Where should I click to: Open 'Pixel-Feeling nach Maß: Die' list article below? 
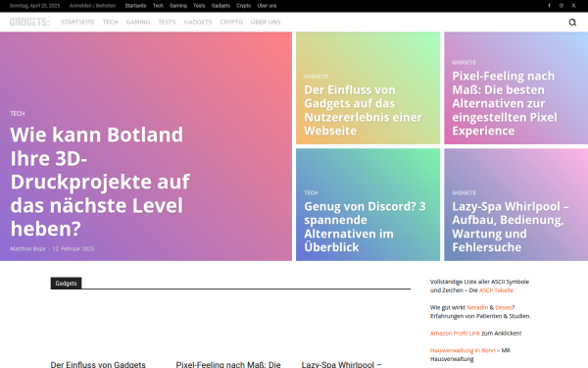tap(228, 364)
